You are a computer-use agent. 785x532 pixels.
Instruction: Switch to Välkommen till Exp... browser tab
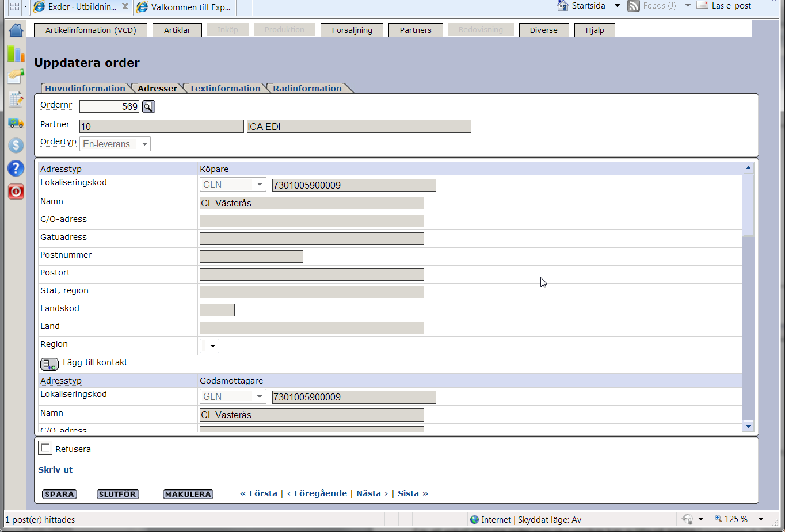(x=185, y=7)
